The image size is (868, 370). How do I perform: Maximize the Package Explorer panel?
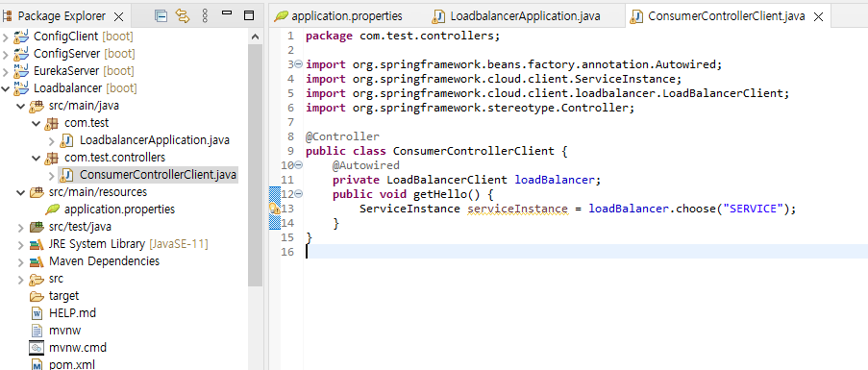(249, 15)
